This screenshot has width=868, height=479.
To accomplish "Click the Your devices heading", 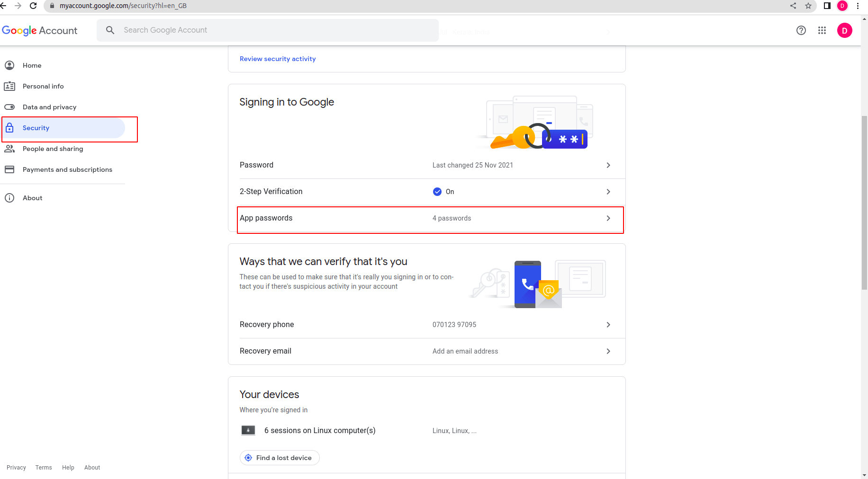I will [269, 395].
